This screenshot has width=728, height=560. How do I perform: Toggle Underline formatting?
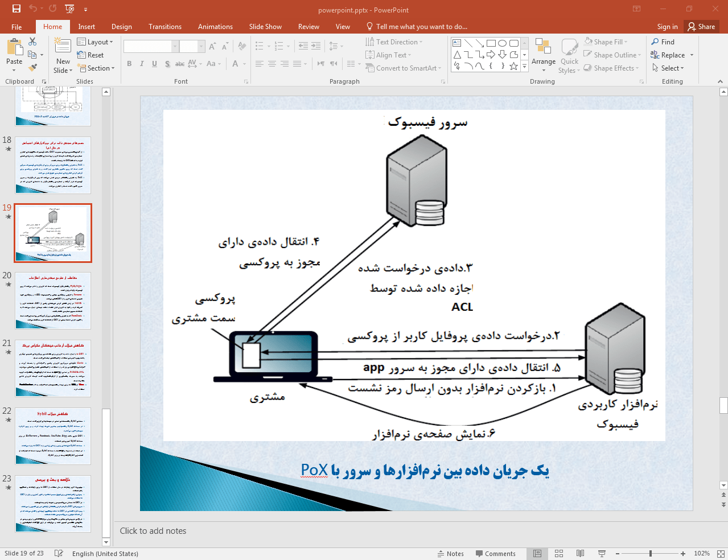coord(154,64)
